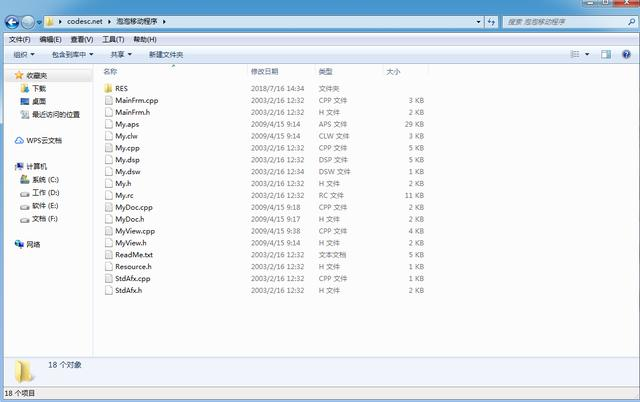Select 下载 in the navigation pane
This screenshot has width=640, height=402.
pyautogui.click(x=39, y=89)
